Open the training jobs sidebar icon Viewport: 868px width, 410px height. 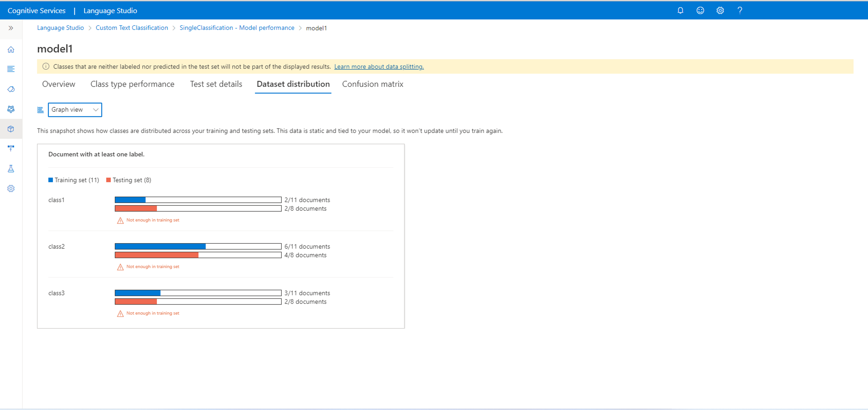(11, 109)
